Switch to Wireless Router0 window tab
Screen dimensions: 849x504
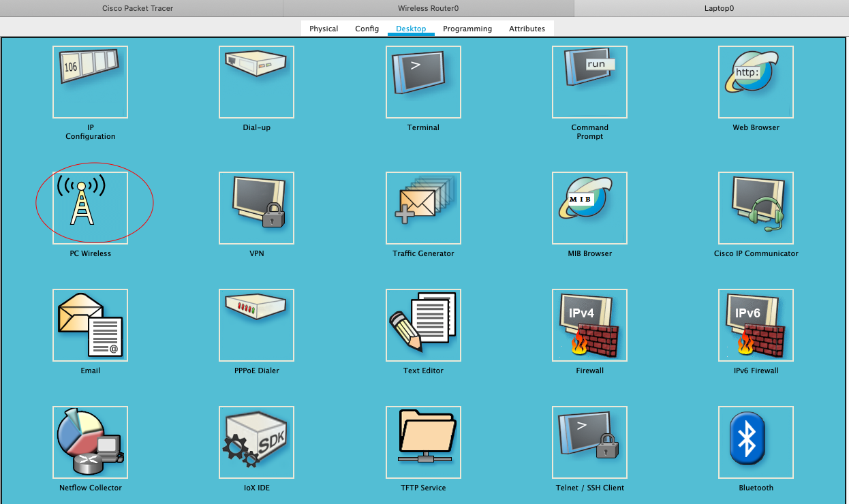click(x=429, y=9)
